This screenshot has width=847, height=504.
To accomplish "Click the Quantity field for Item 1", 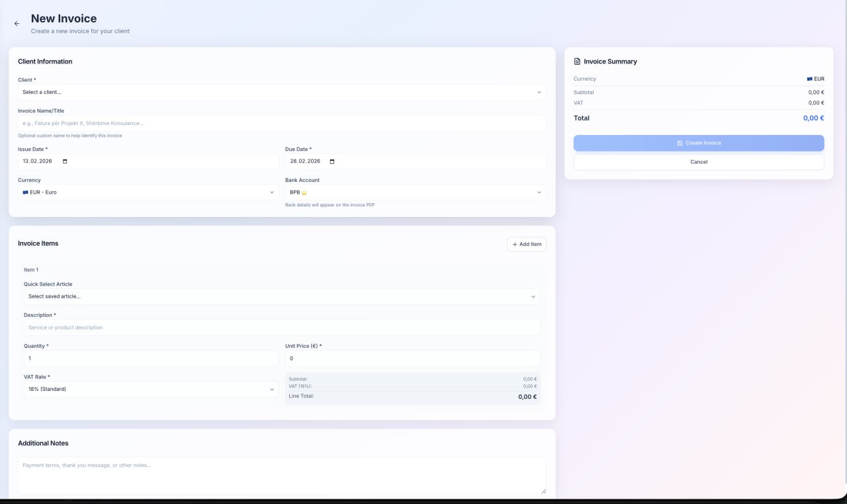I will coord(152,358).
